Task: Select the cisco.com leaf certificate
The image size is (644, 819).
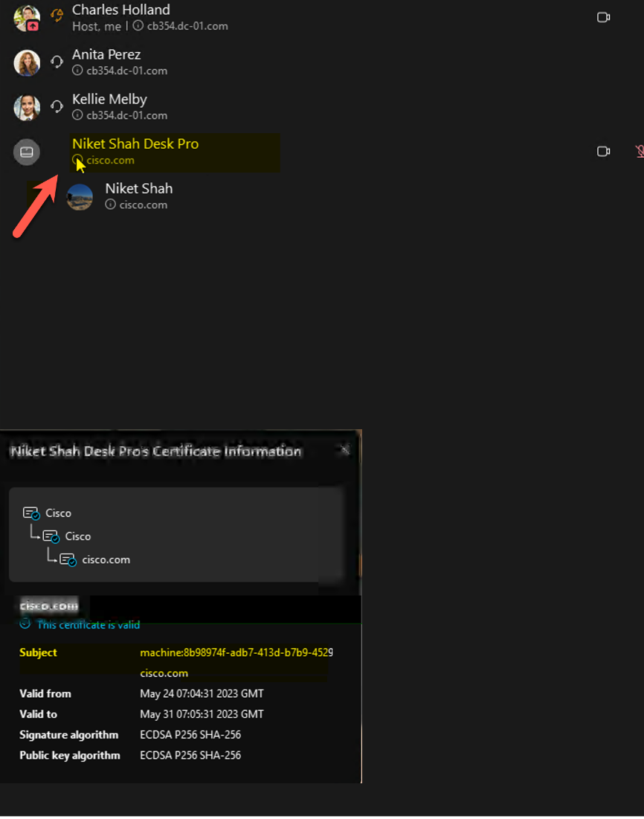Action: click(106, 559)
